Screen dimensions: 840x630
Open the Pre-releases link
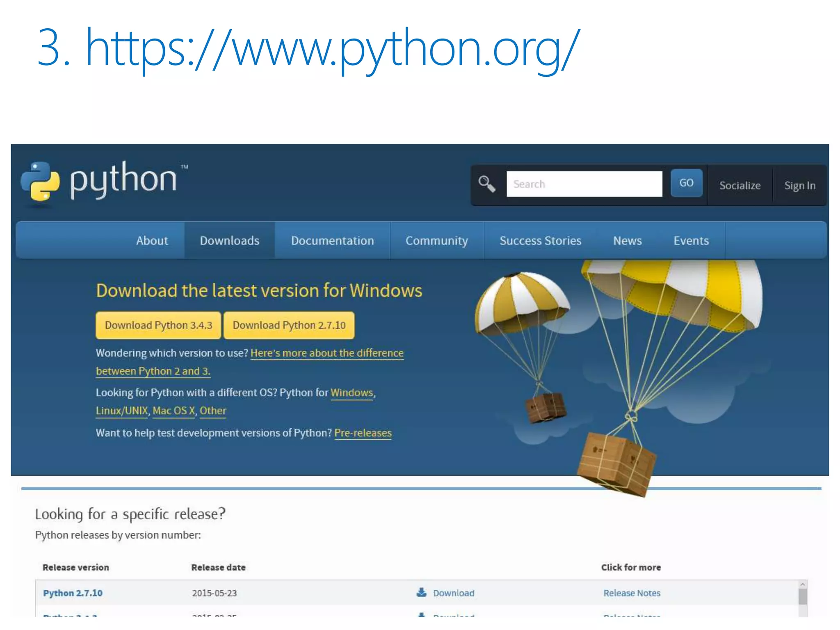[363, 433]
